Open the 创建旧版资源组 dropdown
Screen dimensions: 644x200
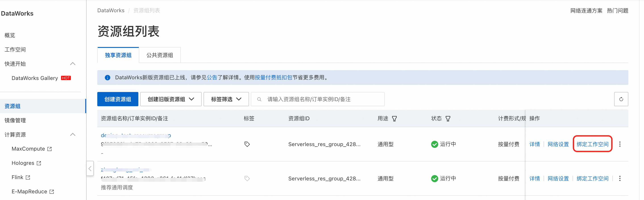click(x=171, y=99)
